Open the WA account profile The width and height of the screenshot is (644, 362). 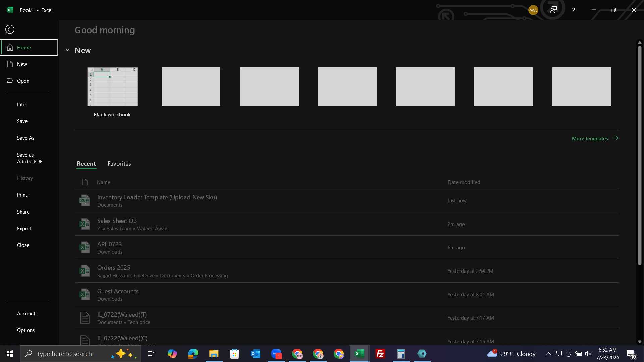[533, 10]
